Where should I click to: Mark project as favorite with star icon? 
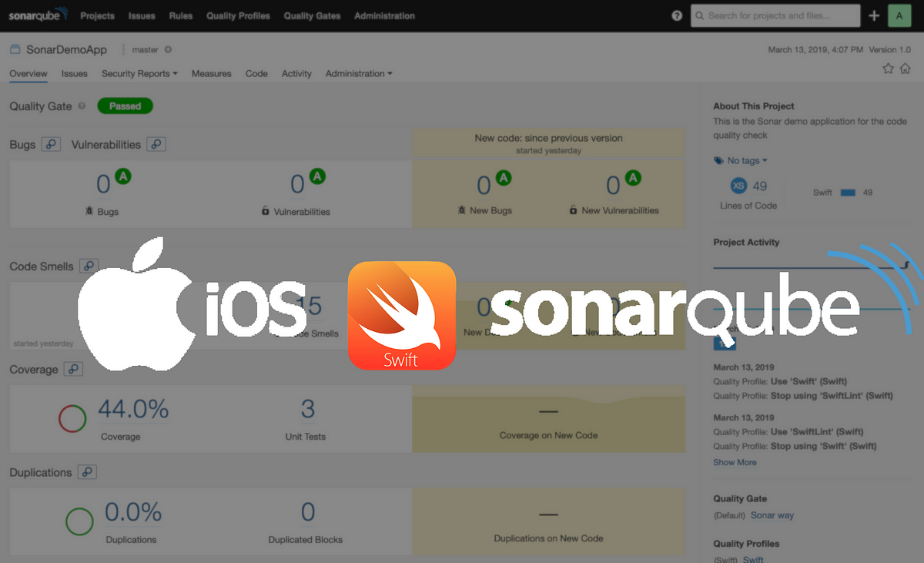[x=888, y=69]
